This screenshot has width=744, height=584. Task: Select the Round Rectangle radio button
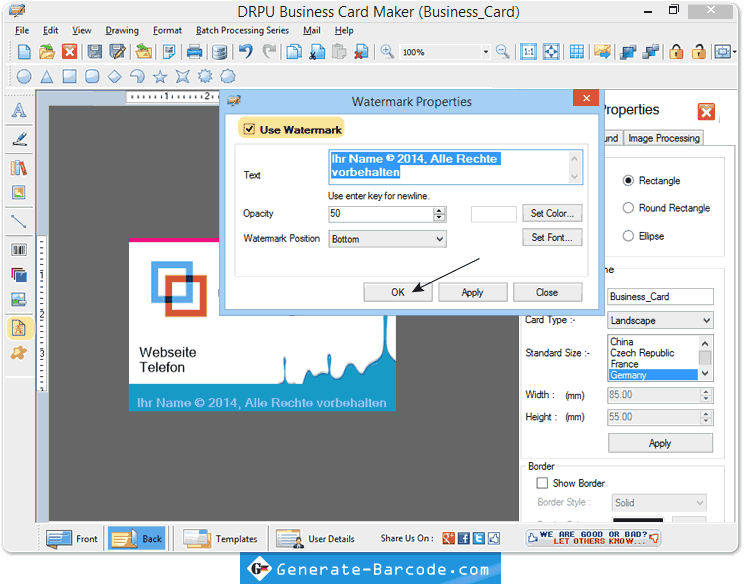coord(628,208)
